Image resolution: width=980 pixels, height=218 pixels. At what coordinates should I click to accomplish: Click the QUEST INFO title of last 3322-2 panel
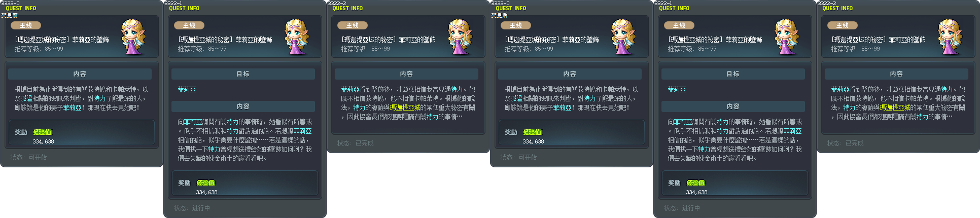click(x=837, y=8)
